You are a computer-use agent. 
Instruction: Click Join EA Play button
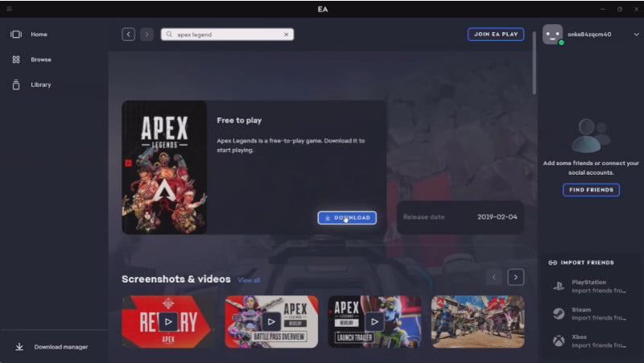click(x=496, y=34)
